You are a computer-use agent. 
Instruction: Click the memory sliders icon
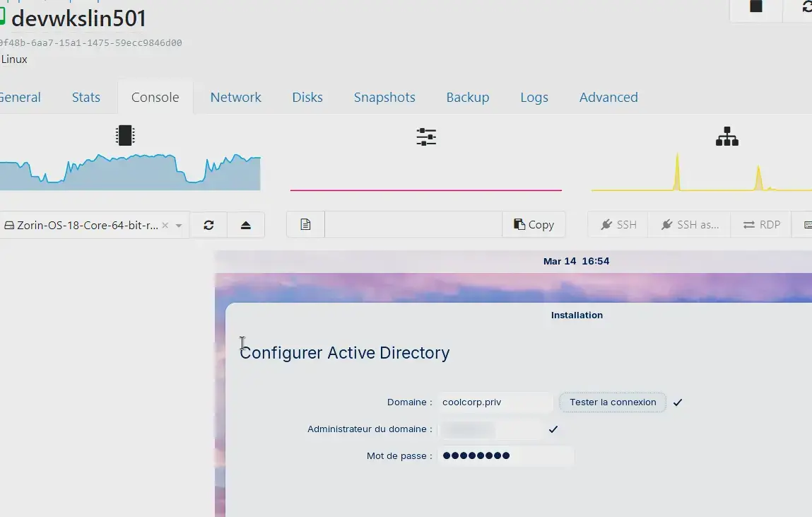pos(426,137)
